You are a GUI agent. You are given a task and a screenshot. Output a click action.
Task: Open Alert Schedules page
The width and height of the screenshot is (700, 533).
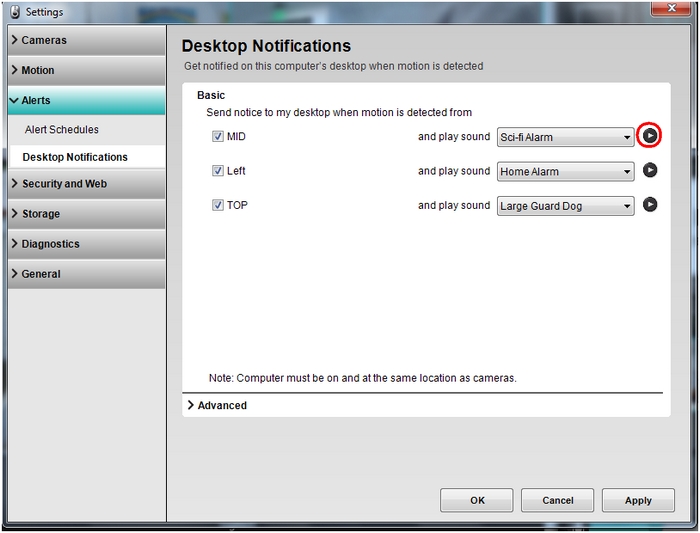point(62,130)
